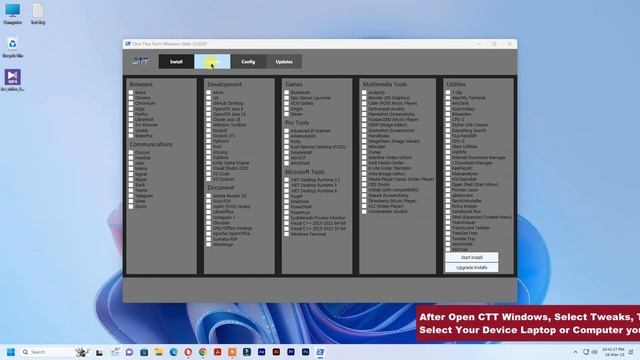
Task: Select the HandBrake checkbox
Action: tap(364, 136)
